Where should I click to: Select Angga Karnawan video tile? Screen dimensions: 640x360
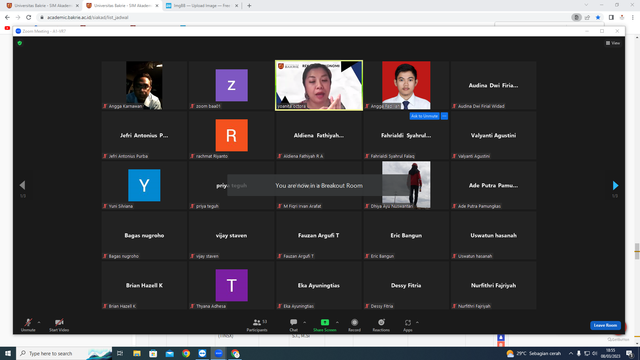click(144, 85)
